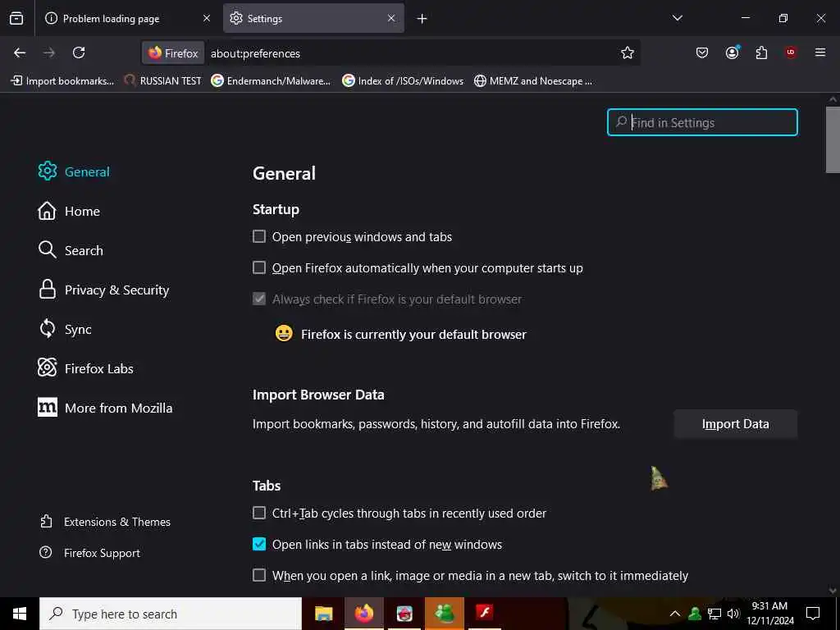Go back with the back arrow
This screenshot has height=630, width=840.
20,52
